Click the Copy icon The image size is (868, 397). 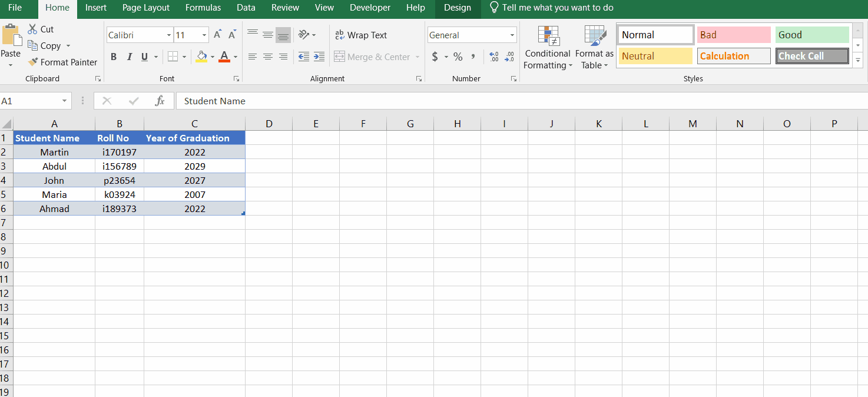(32, 45)
